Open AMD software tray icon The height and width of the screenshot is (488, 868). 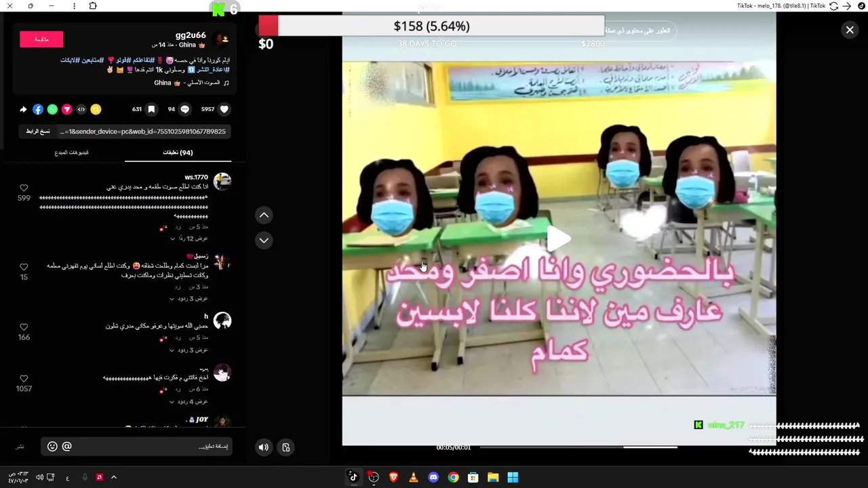click(100, 477)
